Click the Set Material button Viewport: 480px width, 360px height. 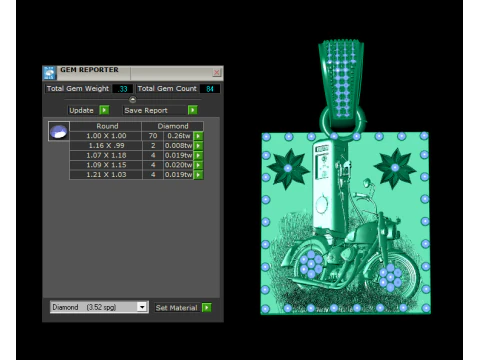tap(177, 308)
